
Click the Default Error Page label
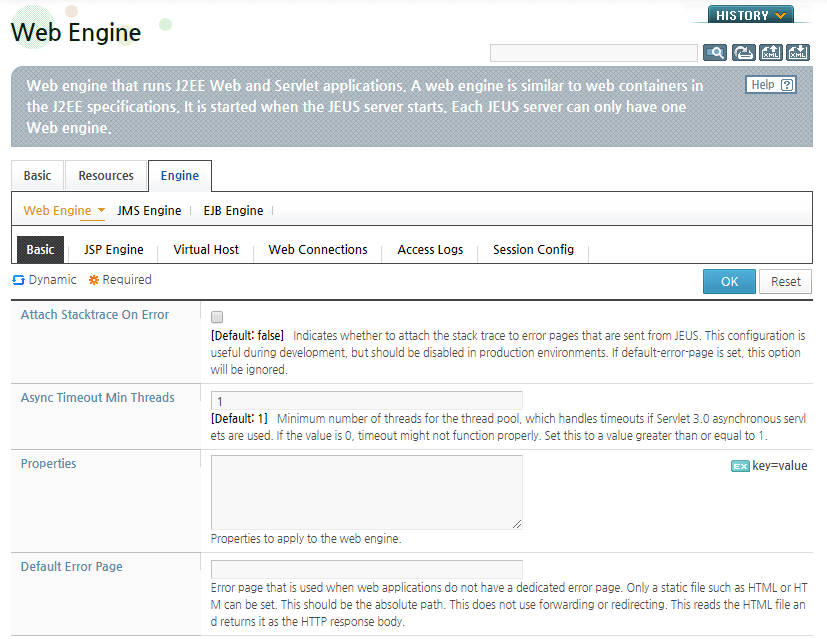coord(72,566)
